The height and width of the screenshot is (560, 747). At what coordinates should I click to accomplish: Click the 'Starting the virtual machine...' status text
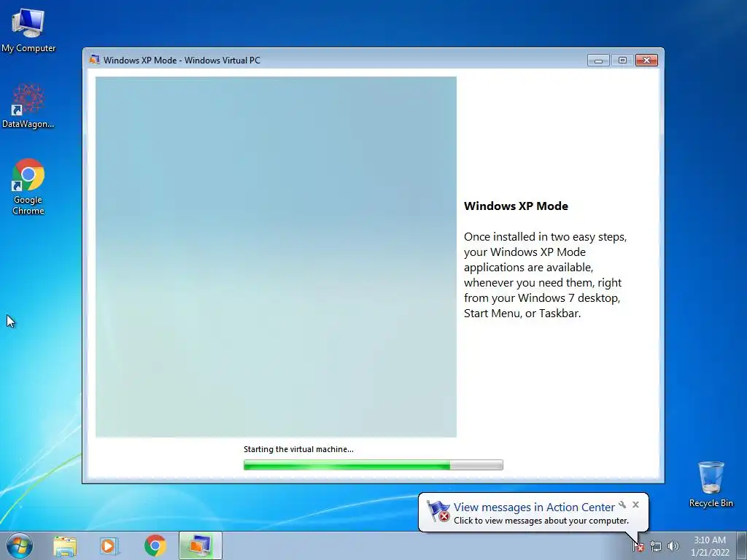coord(298,449)
